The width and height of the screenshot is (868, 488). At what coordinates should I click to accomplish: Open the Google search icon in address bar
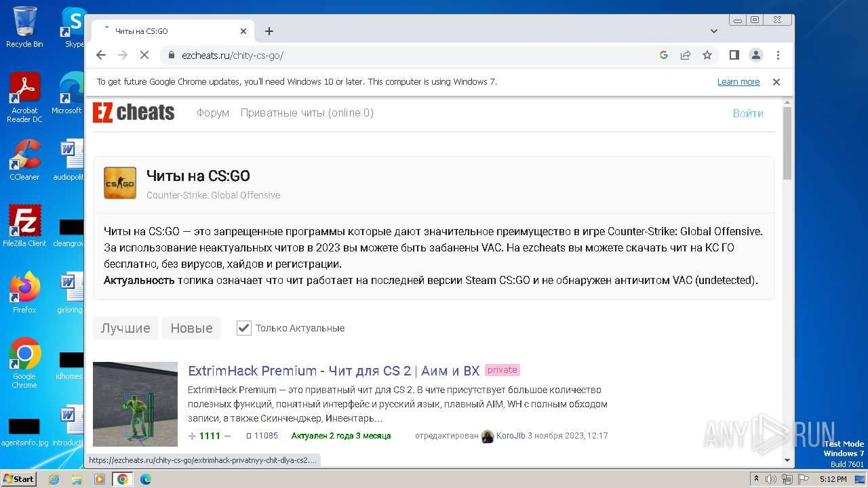click(664, 55)
